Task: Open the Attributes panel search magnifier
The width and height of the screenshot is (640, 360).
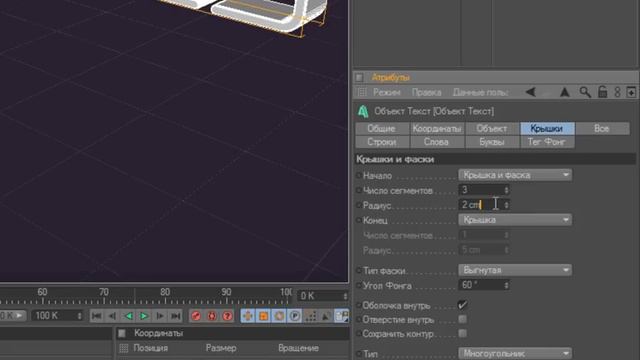Action: coord(585,92)
